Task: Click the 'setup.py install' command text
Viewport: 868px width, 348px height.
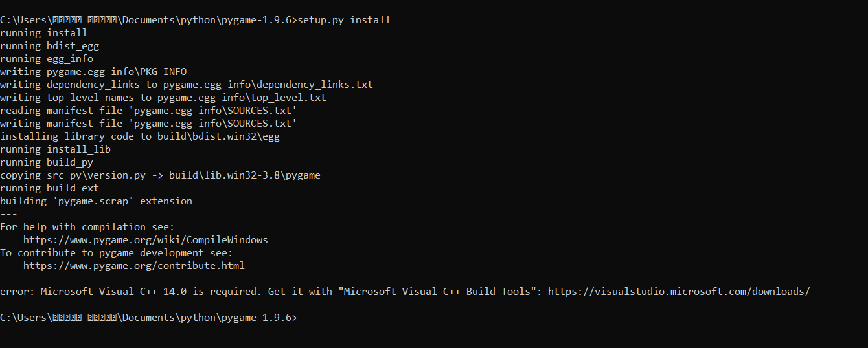Action: (344, 20)
